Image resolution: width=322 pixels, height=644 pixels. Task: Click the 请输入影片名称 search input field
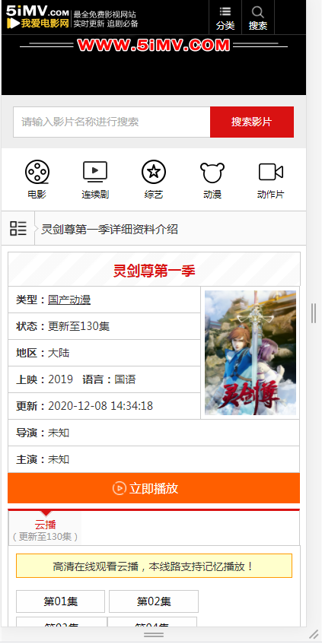coord(112,122)
